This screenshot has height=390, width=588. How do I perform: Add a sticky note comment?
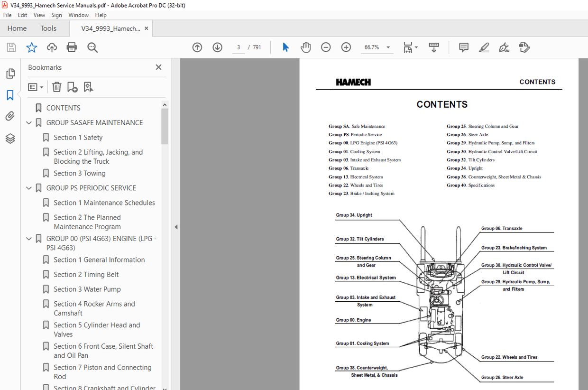click(463, 47)
